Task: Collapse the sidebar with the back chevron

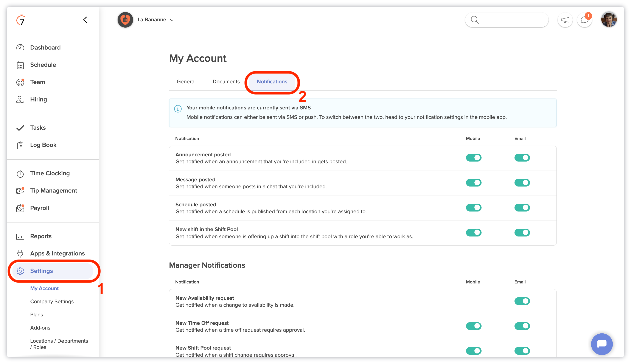Action: [x=85, y=20]
